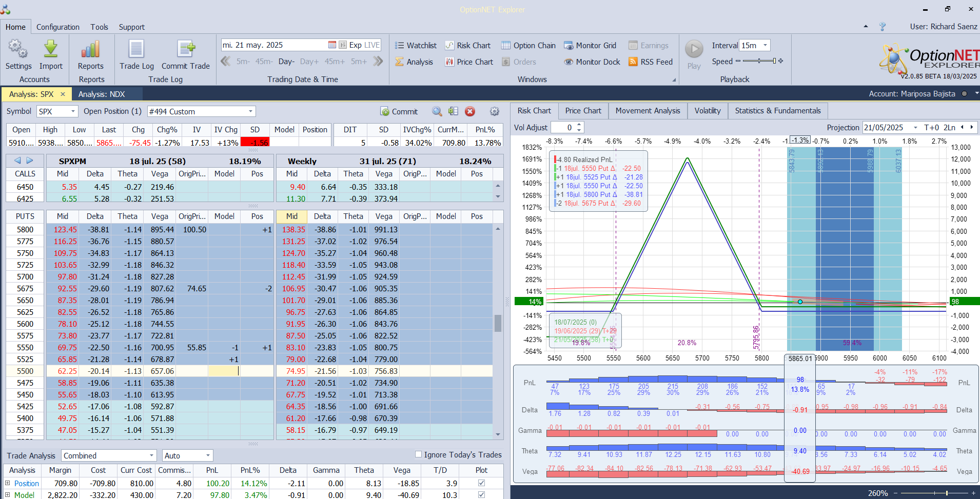
Task: Step back one day with Day-
Action: (286, 62)
